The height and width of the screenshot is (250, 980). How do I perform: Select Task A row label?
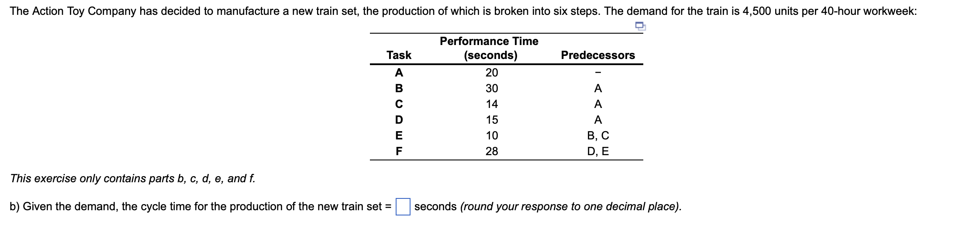tap(399, 73)
